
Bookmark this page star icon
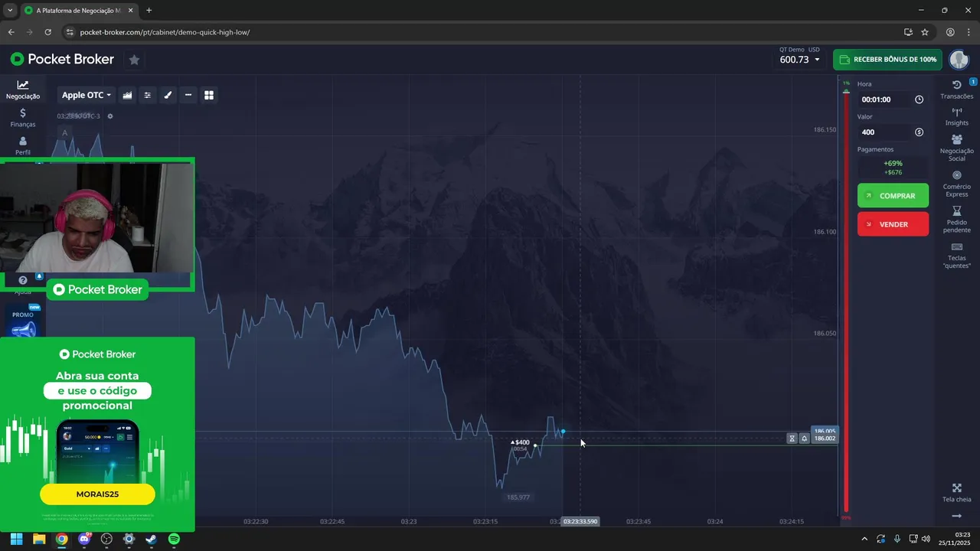(925, 32)
